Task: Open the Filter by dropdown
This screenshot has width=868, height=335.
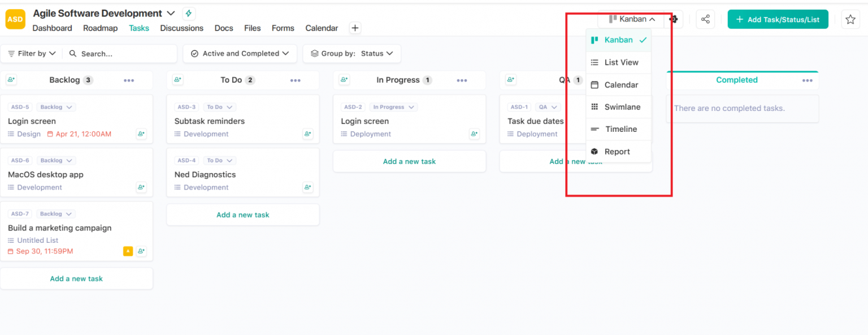Action: point(32,54)
